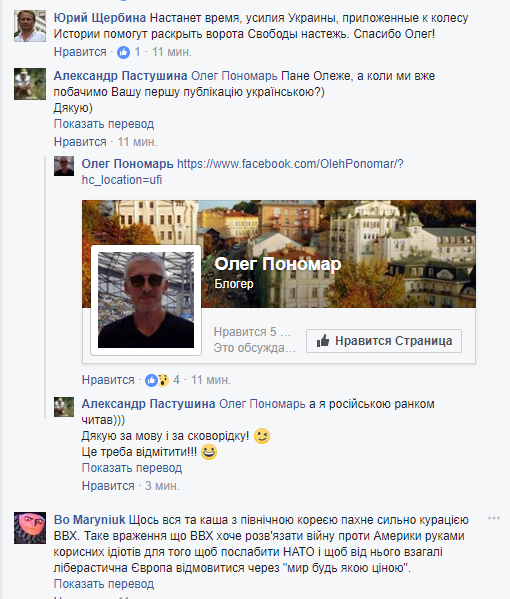The height and width of the screenshot is (599, 510).
Task: Open Bo Maryniuk's profile name link
Action: [x=89, y=520]
